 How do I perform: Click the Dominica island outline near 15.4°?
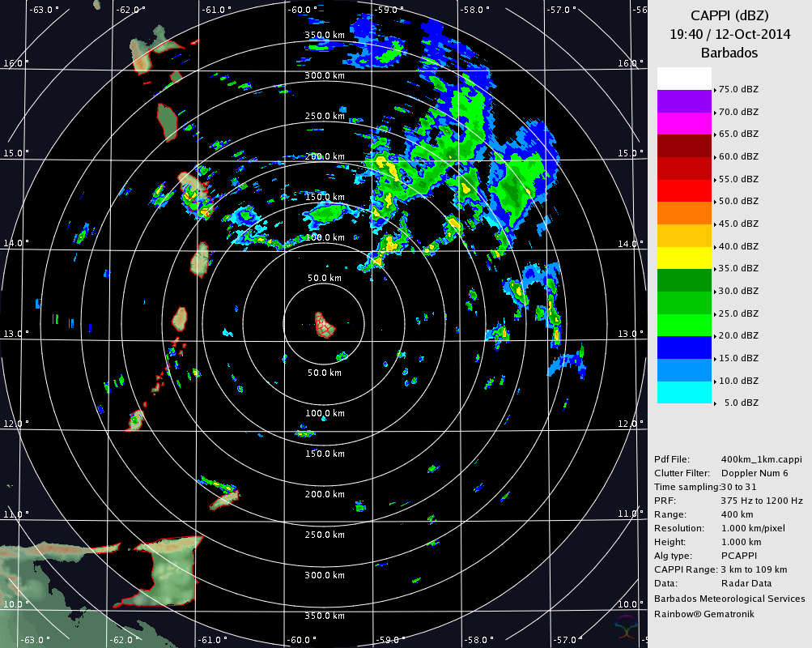click(168, 122)
